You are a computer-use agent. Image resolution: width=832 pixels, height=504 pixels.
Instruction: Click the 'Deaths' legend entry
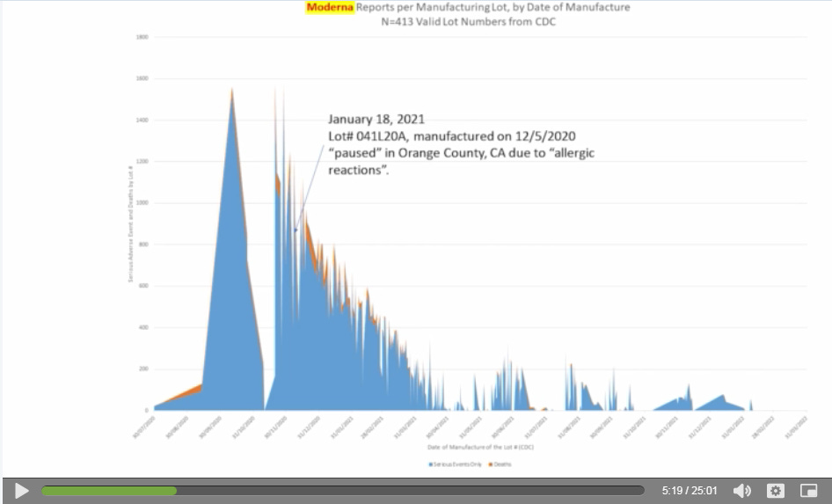(x=500, y=464)
